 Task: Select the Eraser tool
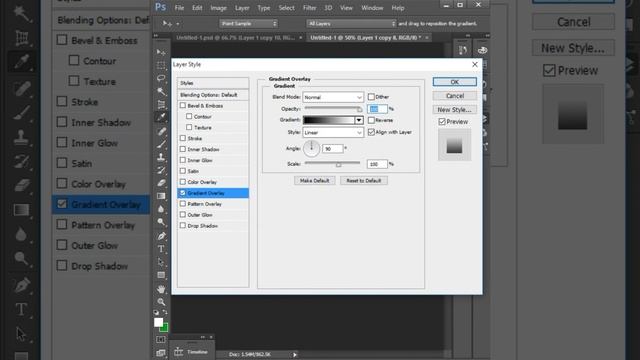click(x=161, y=183)
